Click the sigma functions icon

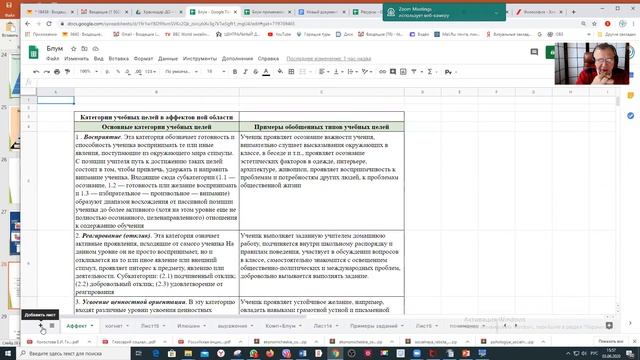point(429,72)
